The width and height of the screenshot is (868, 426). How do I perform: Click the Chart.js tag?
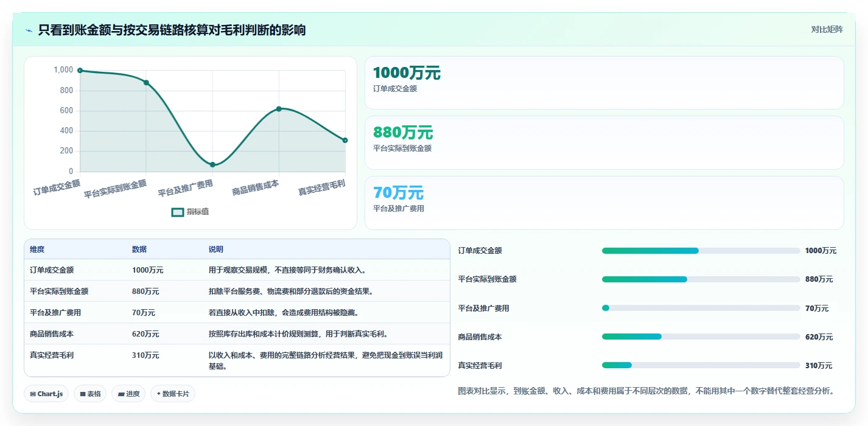tap(47, 394)
